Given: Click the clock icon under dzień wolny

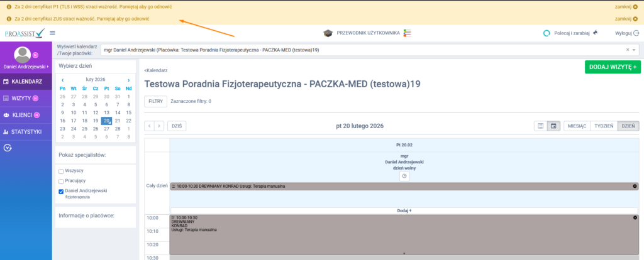Looking at the screenshot, I should (x=404, y=176).
